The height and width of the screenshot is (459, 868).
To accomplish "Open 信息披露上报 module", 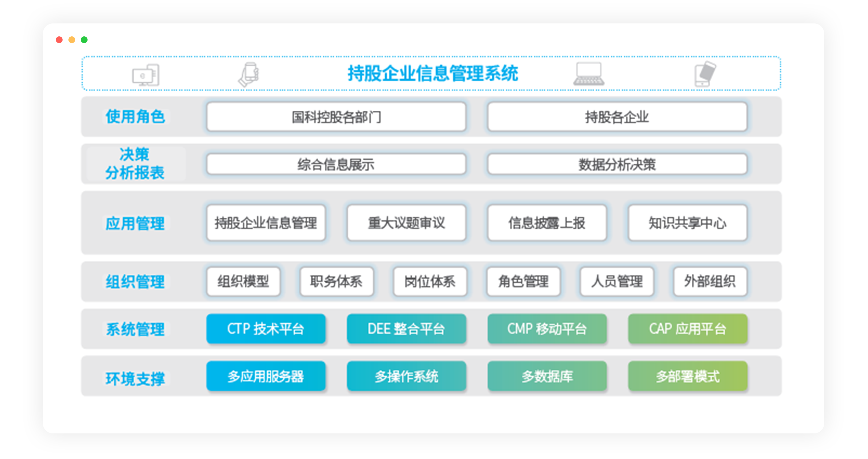I will coord(547,223).
